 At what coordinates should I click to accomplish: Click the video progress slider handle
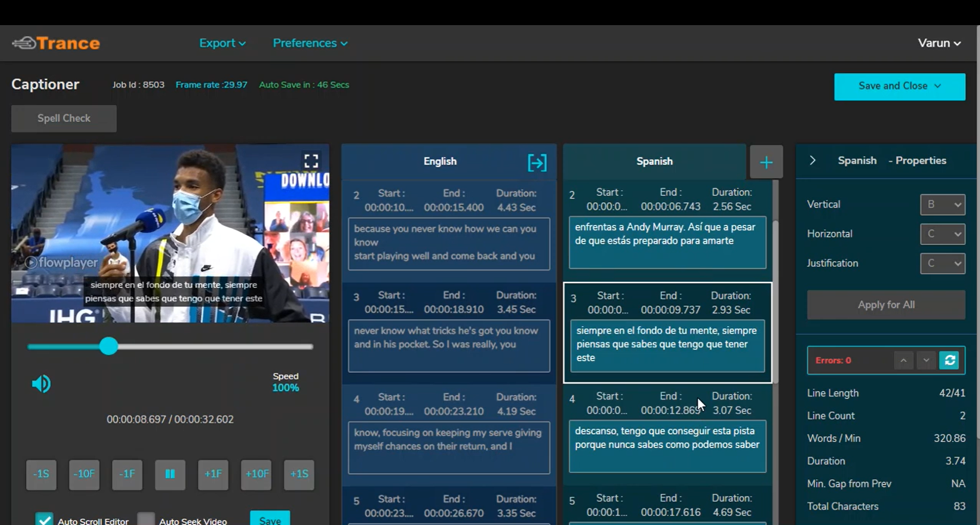[109, 346]
